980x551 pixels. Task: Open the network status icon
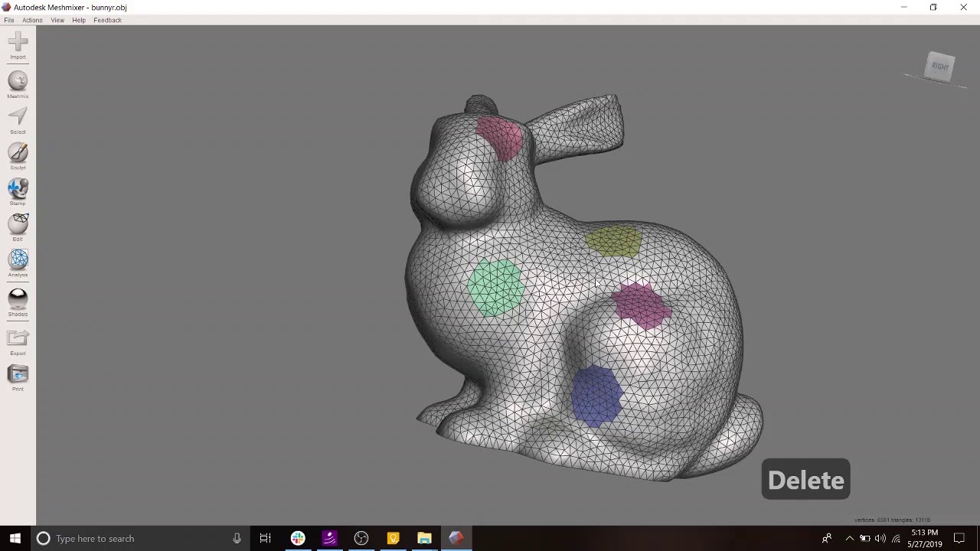click(x=896, y=539)
